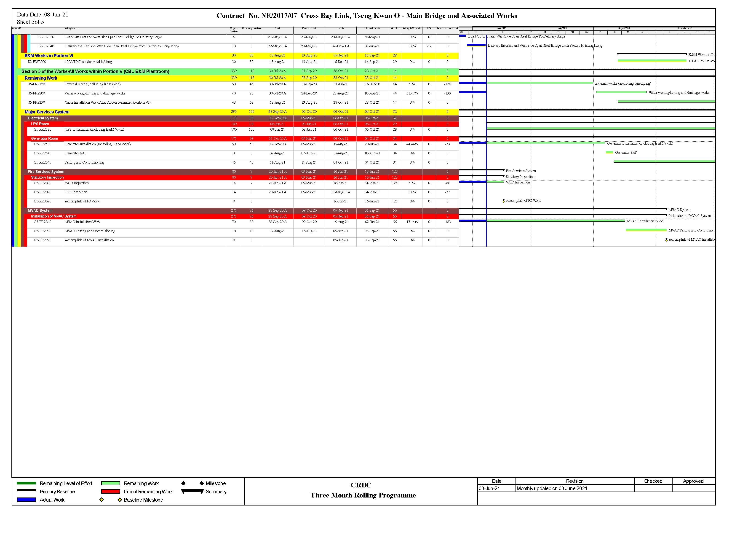Viewport: 756px width, 535px height.
Task: Click the WSD Inspection green remaining bar
Action: (496, 182)
